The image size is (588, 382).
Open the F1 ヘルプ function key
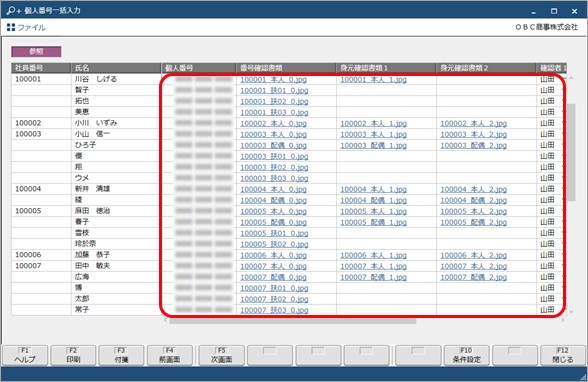point(25,355)
